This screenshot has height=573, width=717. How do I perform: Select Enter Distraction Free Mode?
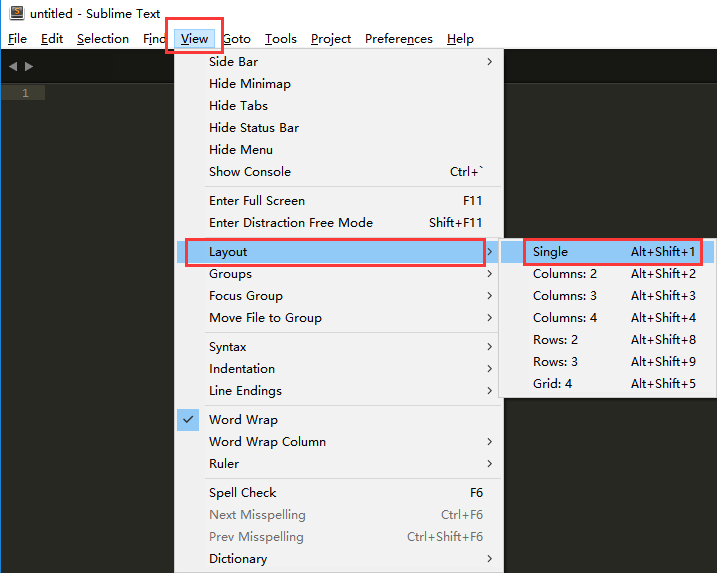tap(339, 223)
